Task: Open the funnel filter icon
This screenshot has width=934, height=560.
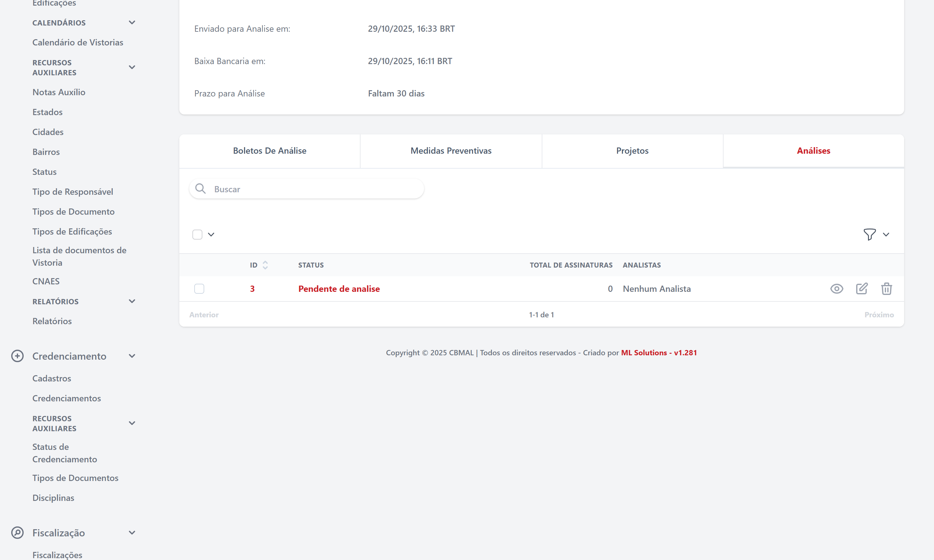Action: tap(870, 234)
